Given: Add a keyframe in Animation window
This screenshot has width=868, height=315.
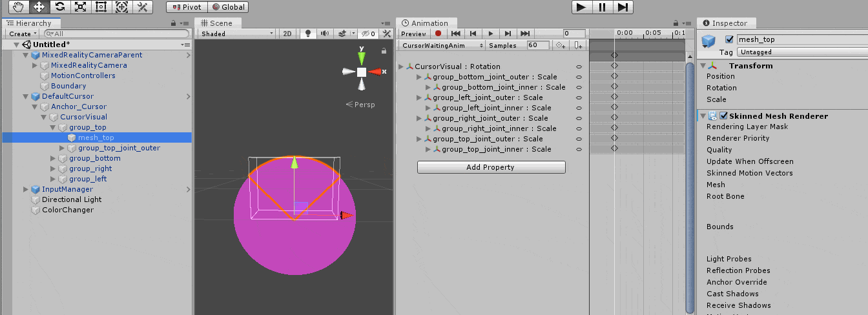Looking at the screenshot, I should pos(561,45).
